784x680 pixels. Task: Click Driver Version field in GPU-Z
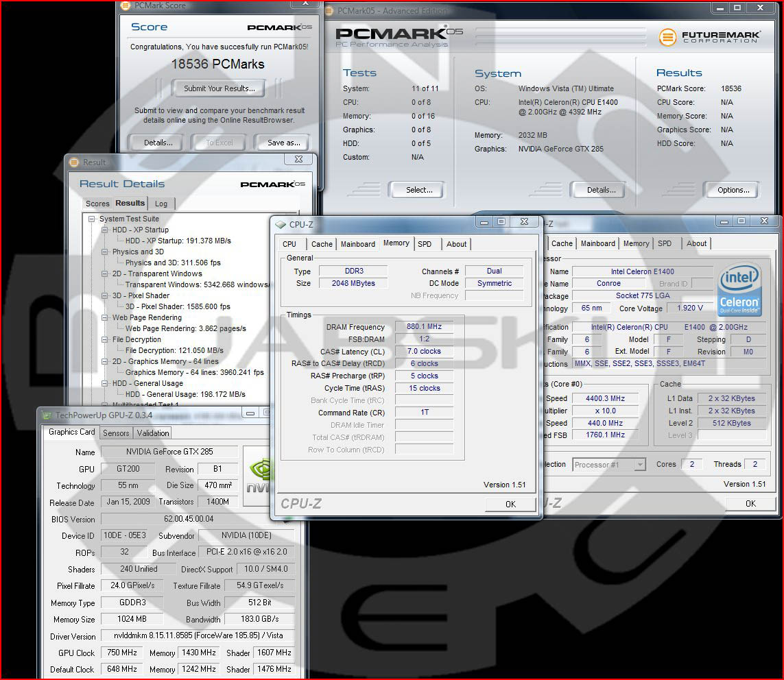point(198,635)
